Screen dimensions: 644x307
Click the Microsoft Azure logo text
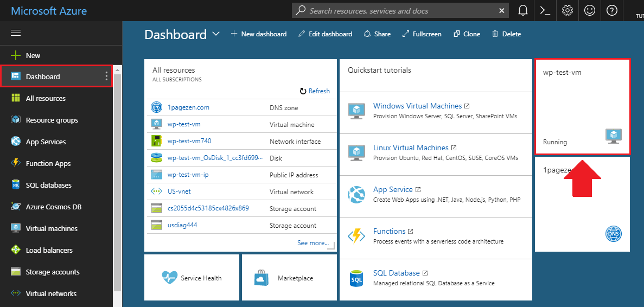point(49,11)
